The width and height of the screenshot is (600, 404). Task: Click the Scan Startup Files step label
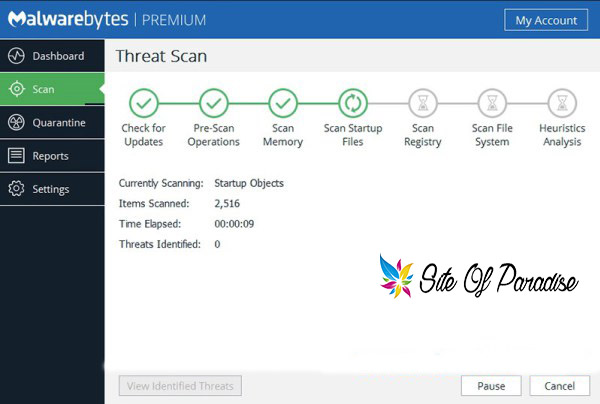tap(353, 135)
